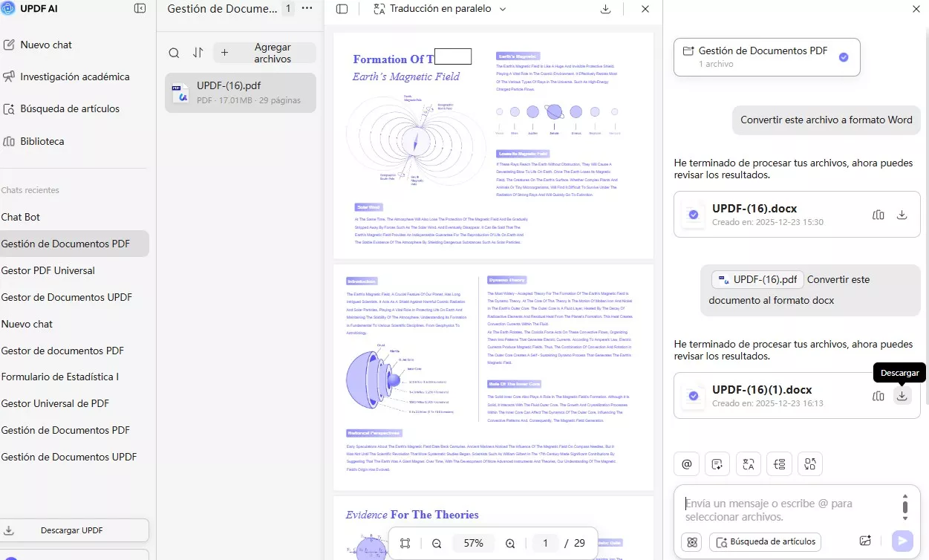
Task: Click the translate icon above message box
Action: click(749, 464)
